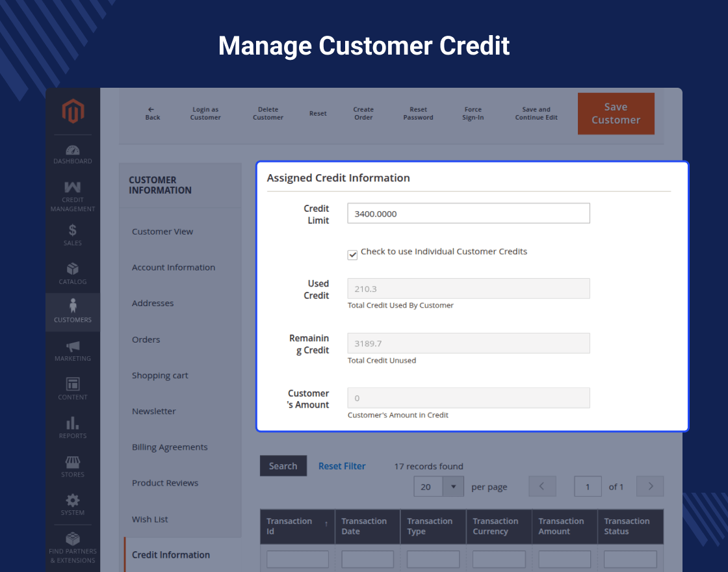Image resolution: width=728 pixels, height=572 pixels.
Task: Click Force Sign-In button
Action: pos(473,113)
